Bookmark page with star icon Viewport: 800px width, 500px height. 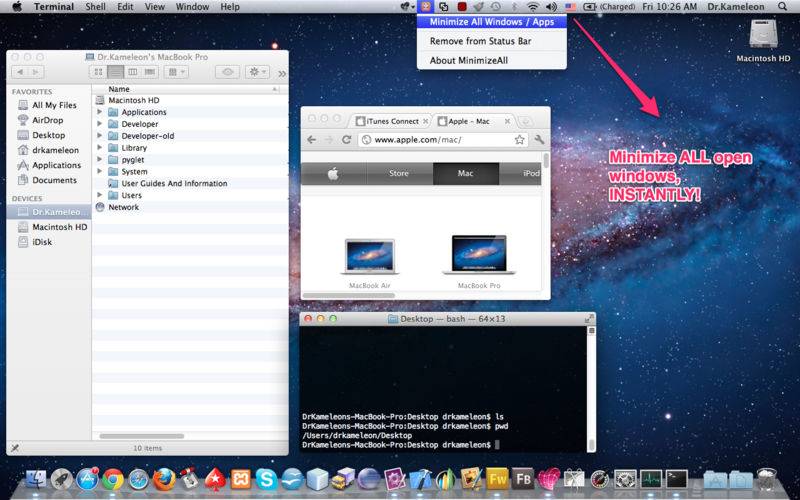pos(519,139)
